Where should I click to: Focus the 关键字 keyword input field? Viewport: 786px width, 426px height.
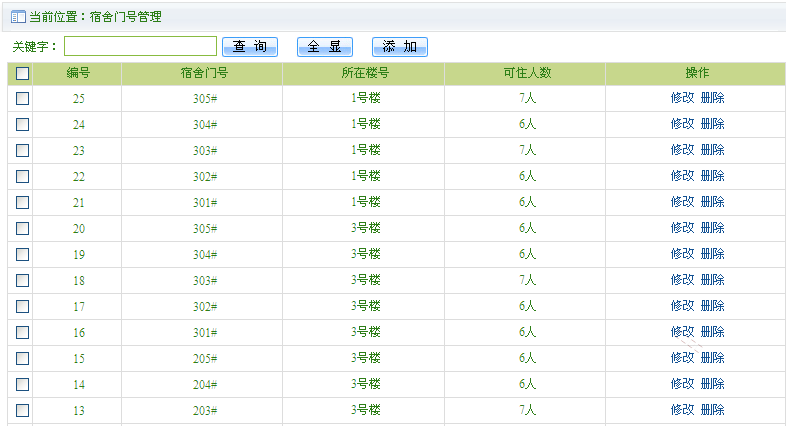point(140,46)
